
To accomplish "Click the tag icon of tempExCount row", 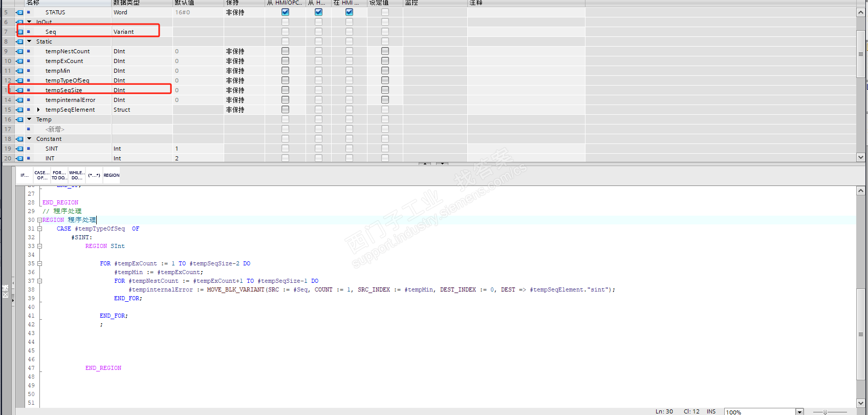I will (20, 61).
